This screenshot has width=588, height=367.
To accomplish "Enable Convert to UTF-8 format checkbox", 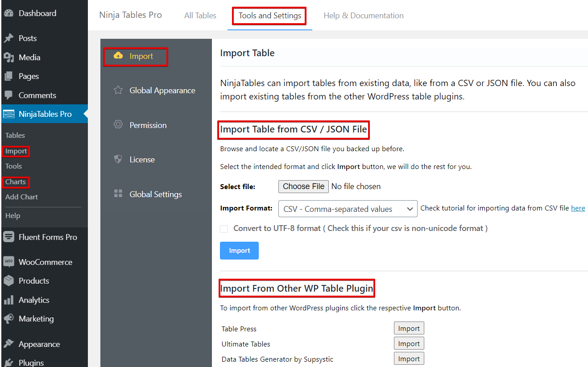I will coord(224,229).
